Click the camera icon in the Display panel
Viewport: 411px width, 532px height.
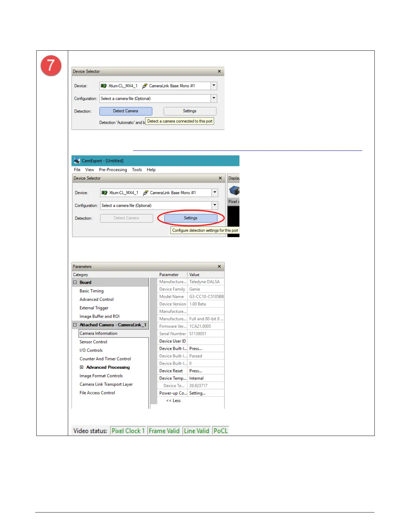coord(234,191)
